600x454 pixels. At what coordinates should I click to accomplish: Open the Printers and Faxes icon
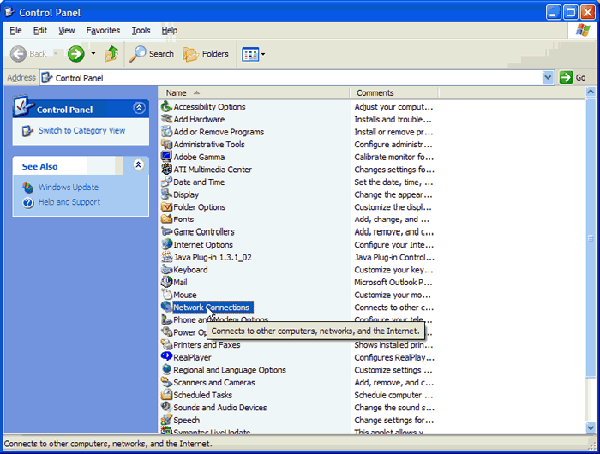[x=166, y=345]
